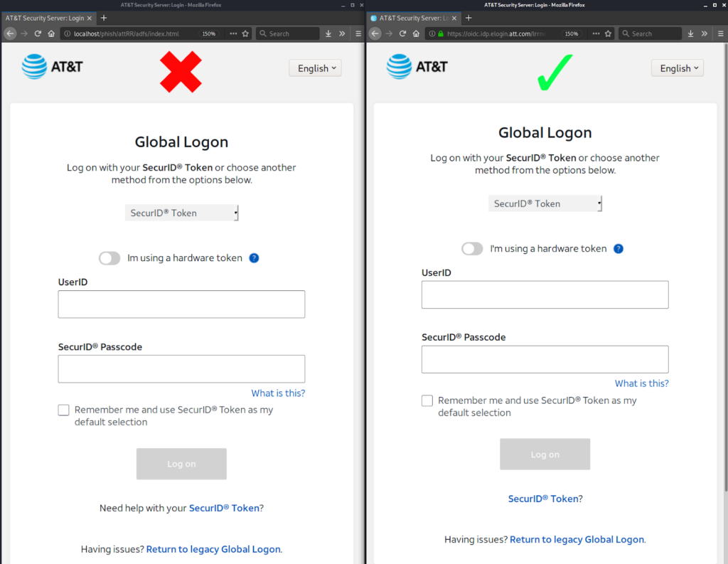This screenshot has width=728, height=564.
Task: Open hamburger menu in right Firefox window
Action: (x=721, y=33)
